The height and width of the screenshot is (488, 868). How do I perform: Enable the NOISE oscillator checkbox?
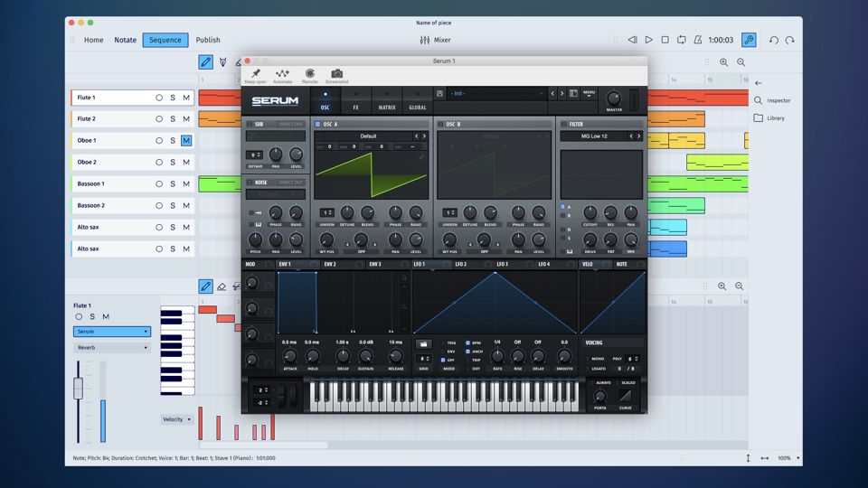click(x=250, y=183)
